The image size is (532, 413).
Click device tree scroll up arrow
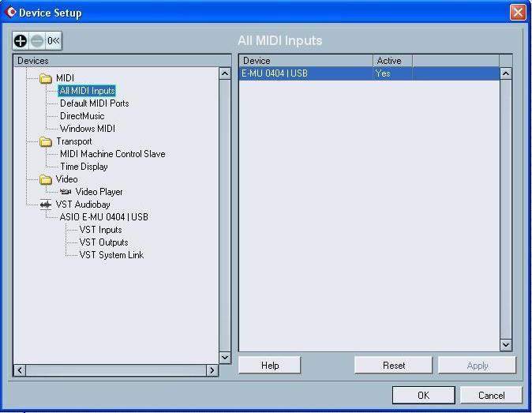pos(225,73)
